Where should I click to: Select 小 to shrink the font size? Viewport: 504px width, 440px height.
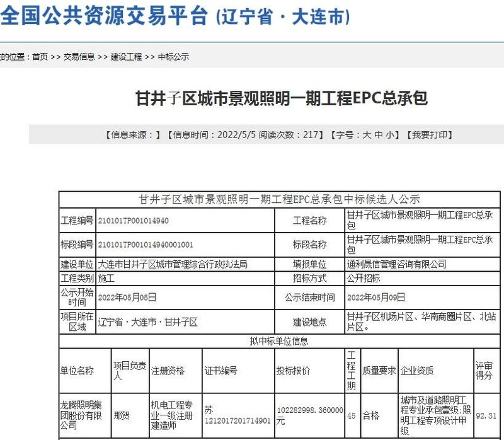click(390, 132)
